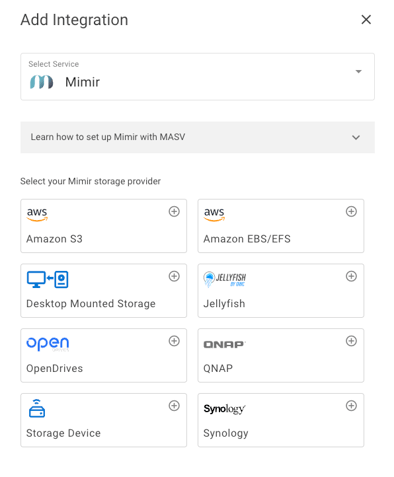Image resolution: width=394 pixels, height=477 pixels.
Task: Click the Jellyfish logo
Action: click(x=225, y=279)
